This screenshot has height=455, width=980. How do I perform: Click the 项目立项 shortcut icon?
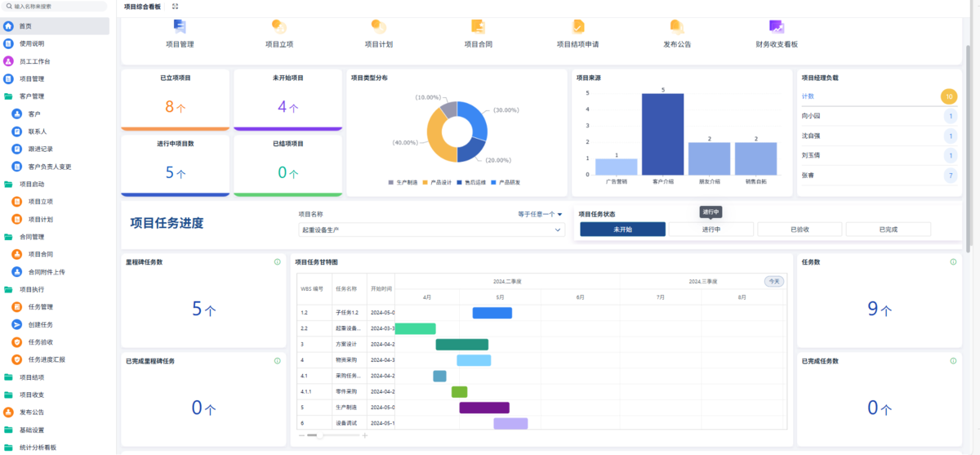point(278,28)
